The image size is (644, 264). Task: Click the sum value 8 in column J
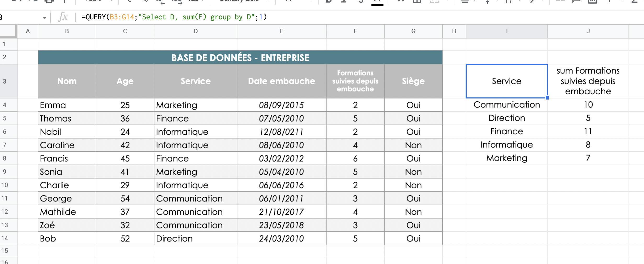(588, 145)
